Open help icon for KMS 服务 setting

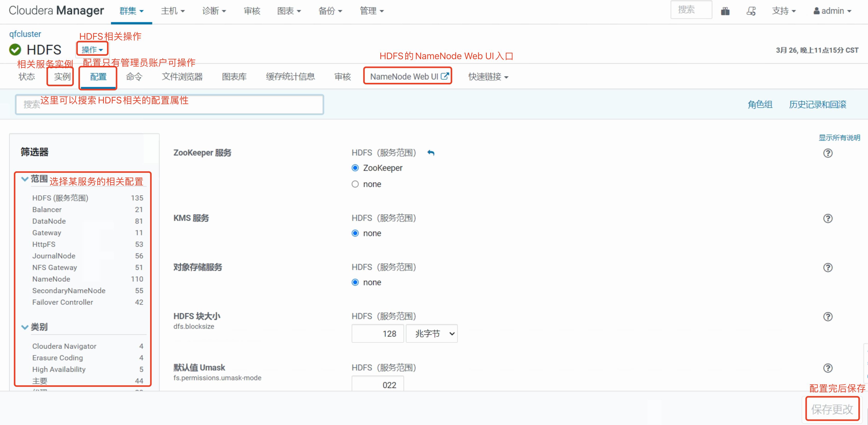(x=828, y=219)
